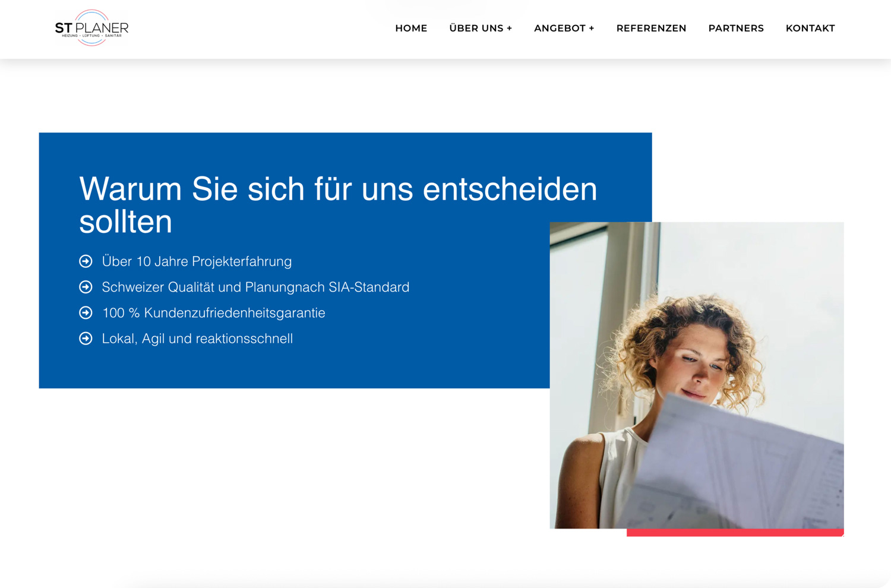Open the ANGEBOT dropdown menu
Image resolution: width=891 pixels, height=588 pixels.
click(x=564, y=29)
